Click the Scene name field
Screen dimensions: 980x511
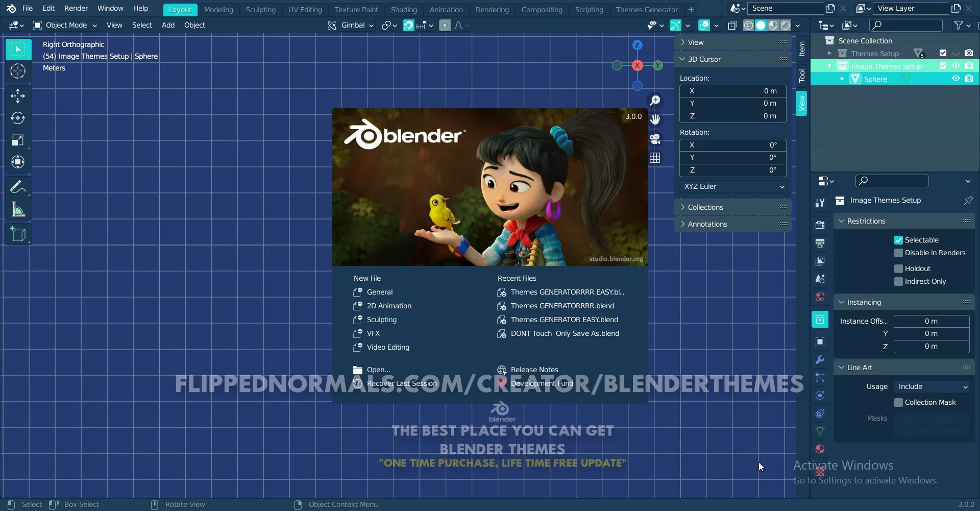tap(785, 8)
